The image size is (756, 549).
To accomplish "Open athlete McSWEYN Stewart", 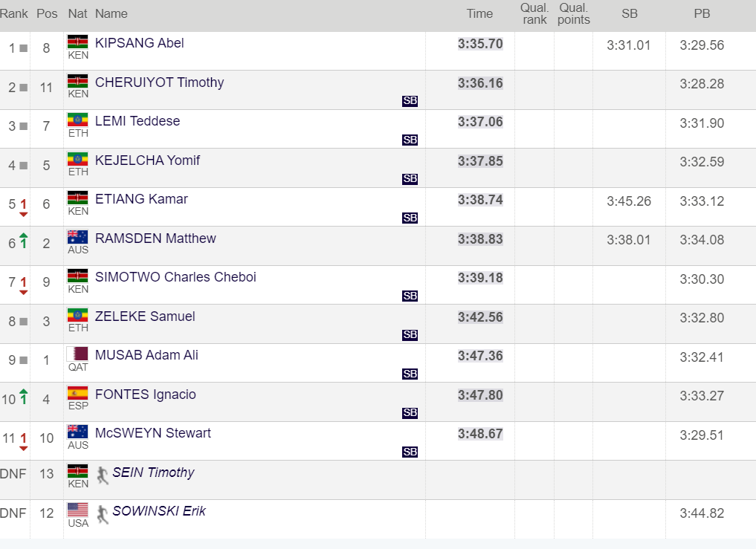I will pyautogui.click(x=153, y=433).
